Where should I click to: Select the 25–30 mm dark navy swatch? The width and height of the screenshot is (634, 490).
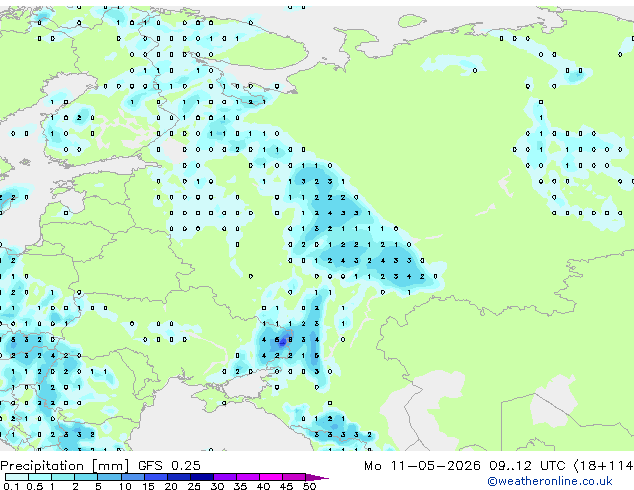(x=201, y=477)
